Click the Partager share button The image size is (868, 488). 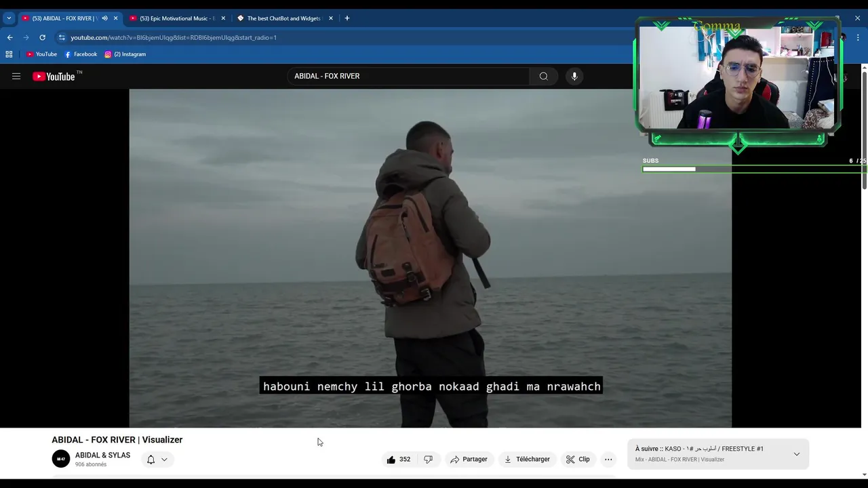[x=469, y=460]
